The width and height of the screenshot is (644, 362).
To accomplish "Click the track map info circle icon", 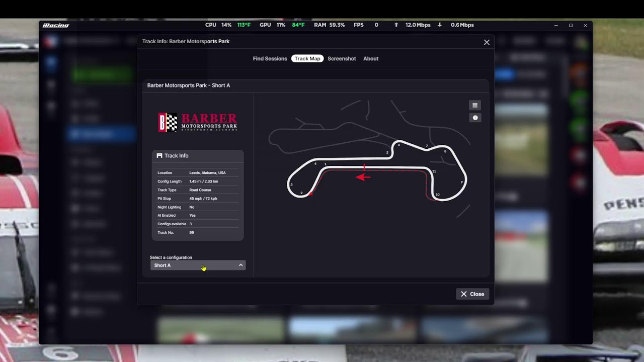I will [475, 118].
